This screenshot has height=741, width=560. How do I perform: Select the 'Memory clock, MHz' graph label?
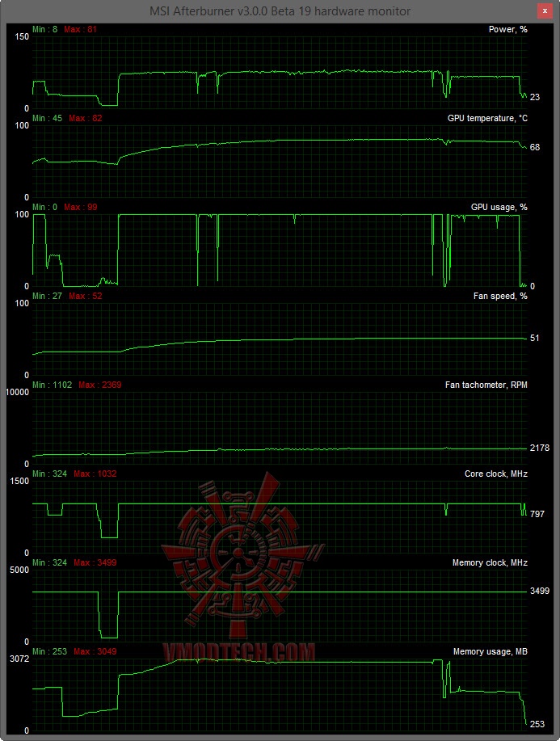click(x=490, y=562)
